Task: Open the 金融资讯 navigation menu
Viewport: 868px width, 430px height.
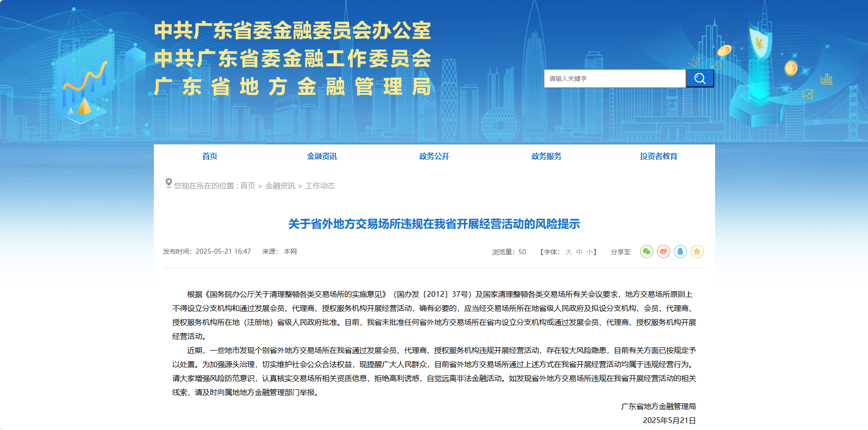Action: 322,156
